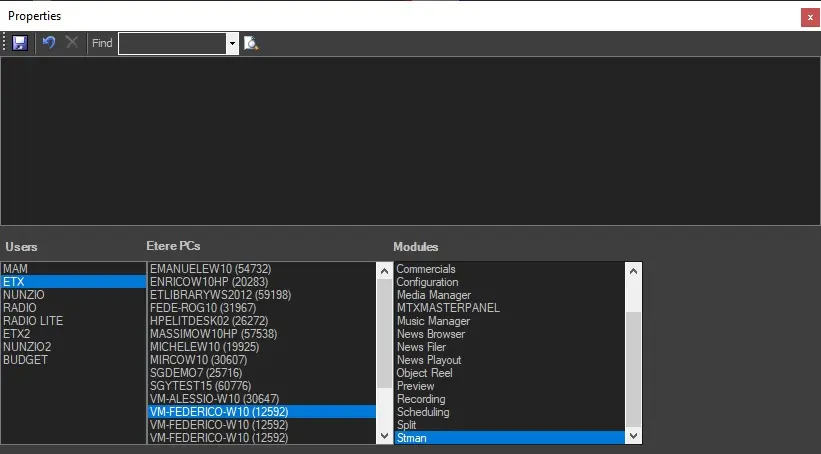Choose BUDGET from the Users list
The height and width of the screenshot is (454, 821).
pos(24,360)
